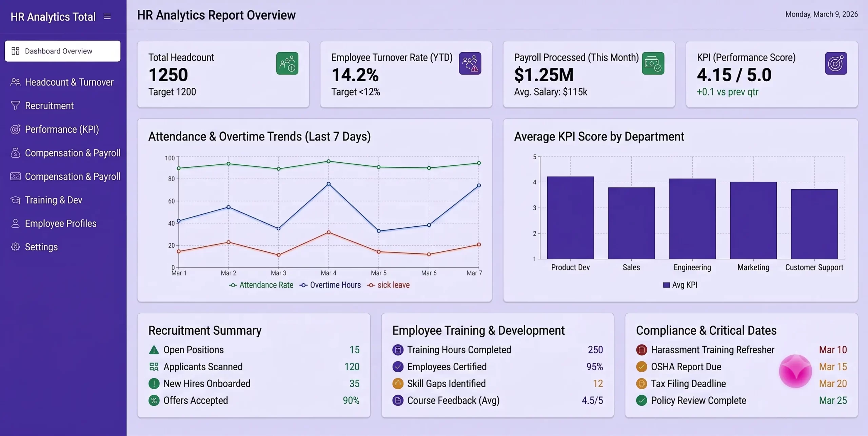Click the New Hires Onboarded exclamation icon
868x436 pixels.
point(154,383)
